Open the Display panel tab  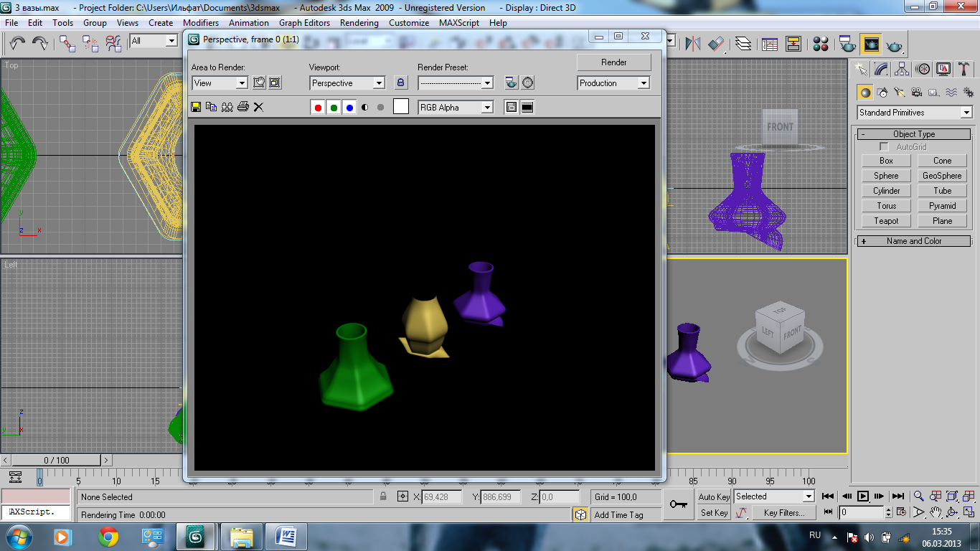click(x=944, y=69)
